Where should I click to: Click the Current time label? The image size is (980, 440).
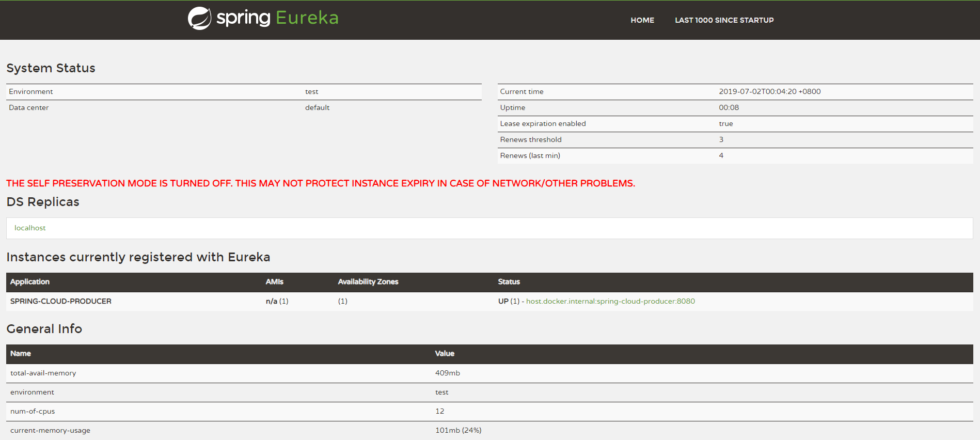521,91
